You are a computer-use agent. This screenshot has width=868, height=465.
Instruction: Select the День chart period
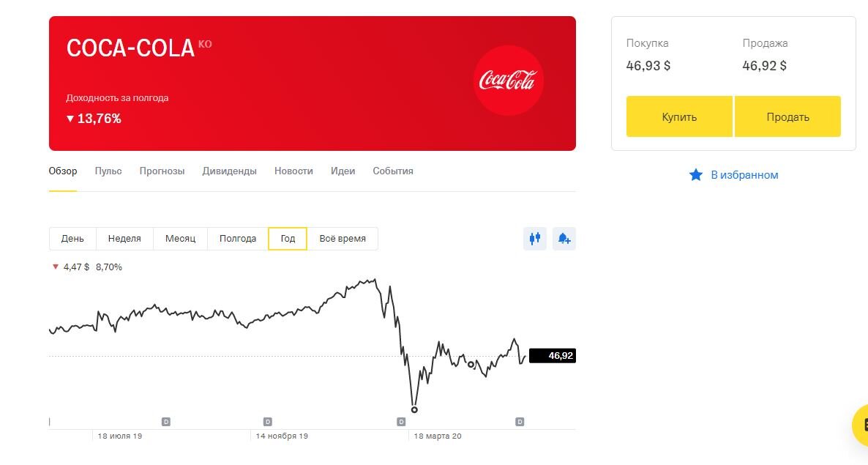point(72,239)
